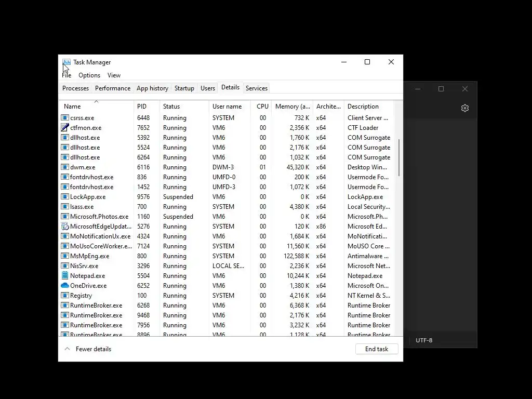Click the Notepad.exe notepad icon
This screenshot has width=532, height=399.
click(65, 275)
